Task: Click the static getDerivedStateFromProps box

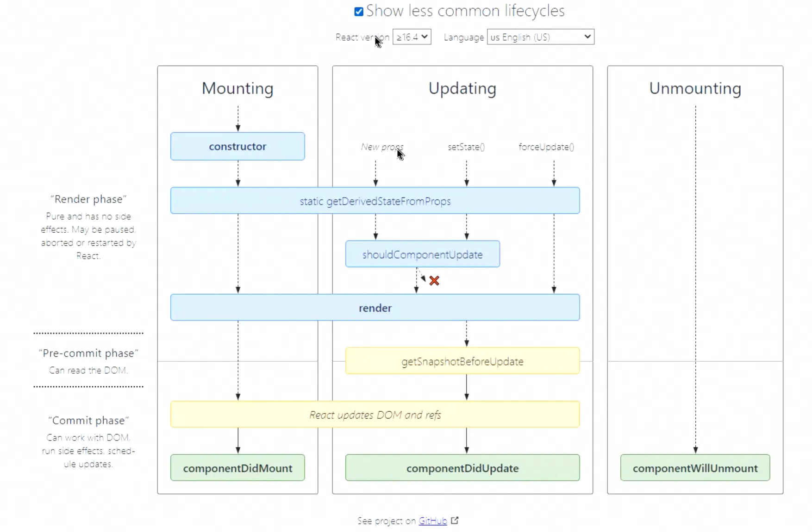Action: click(375, 201)
